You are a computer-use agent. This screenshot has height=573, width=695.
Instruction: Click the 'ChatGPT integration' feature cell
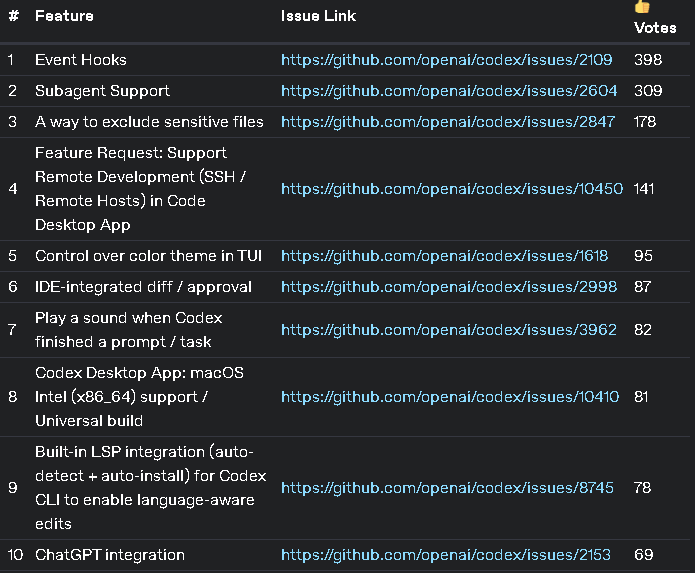110,555
